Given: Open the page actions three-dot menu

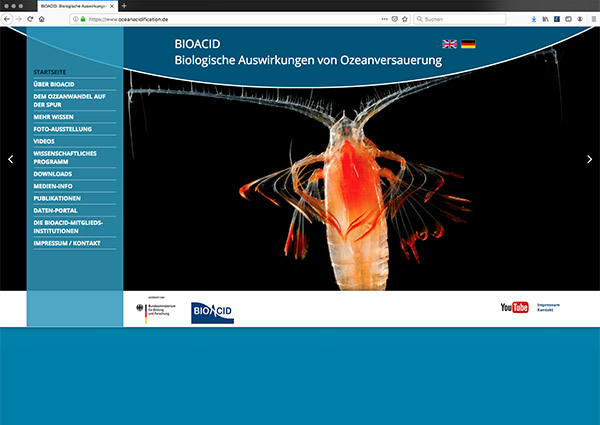Looking at the screenshot, I should point(384,19).
